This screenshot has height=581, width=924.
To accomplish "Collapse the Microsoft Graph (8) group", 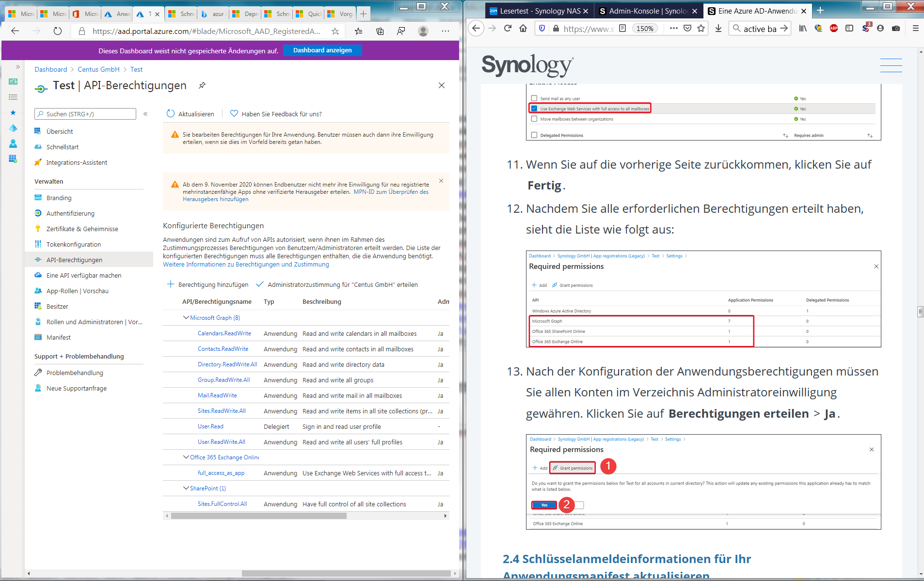I will click(186, 317).
